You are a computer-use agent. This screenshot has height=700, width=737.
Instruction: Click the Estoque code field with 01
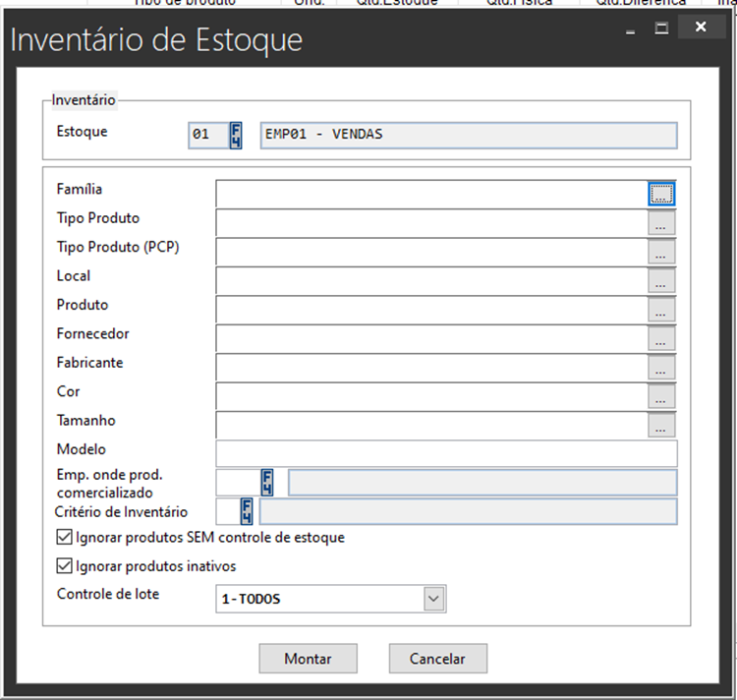206,135
